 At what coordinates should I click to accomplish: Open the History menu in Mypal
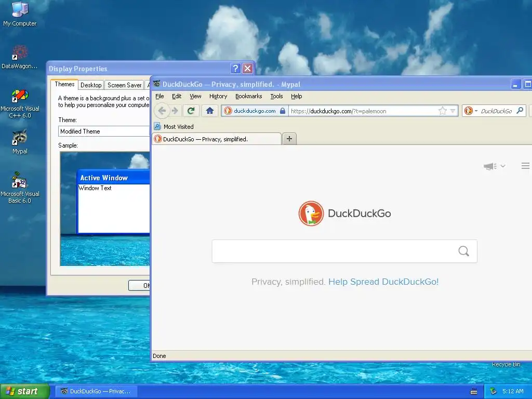point(218,96)
